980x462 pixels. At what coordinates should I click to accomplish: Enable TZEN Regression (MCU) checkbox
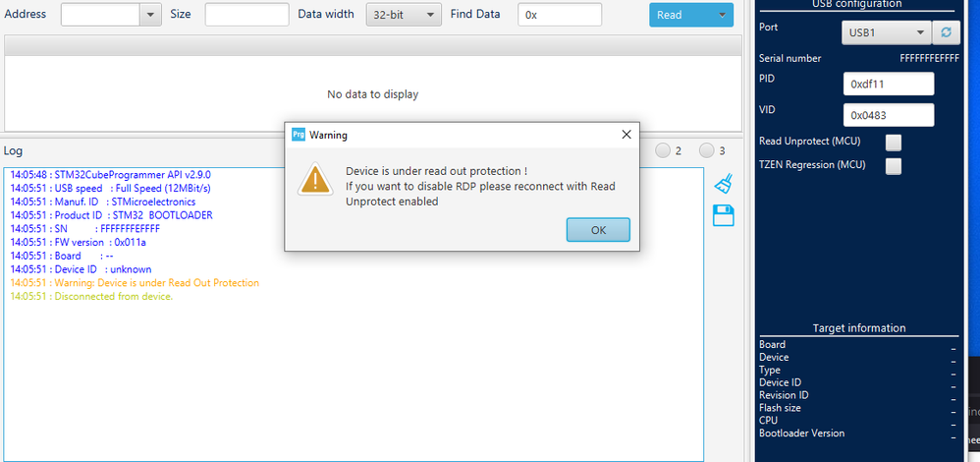coord(894,166)
